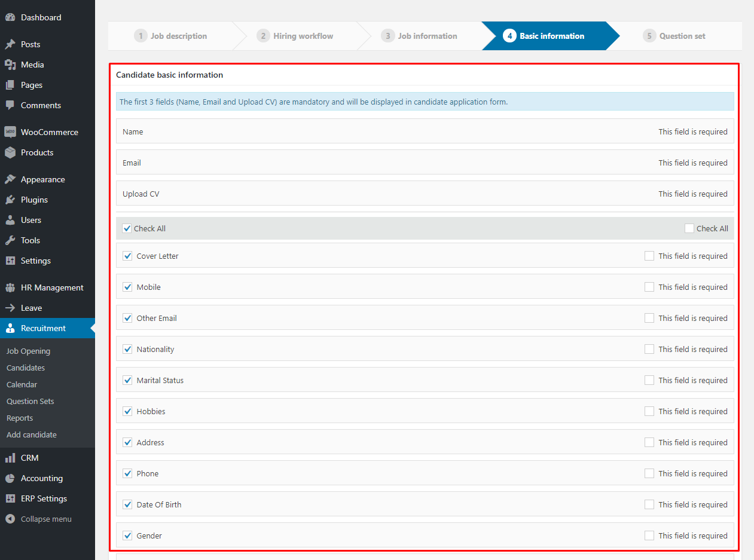754x560 pixels.
Task: Click the Pages icon in sidebar
Action: pos(10,85)
